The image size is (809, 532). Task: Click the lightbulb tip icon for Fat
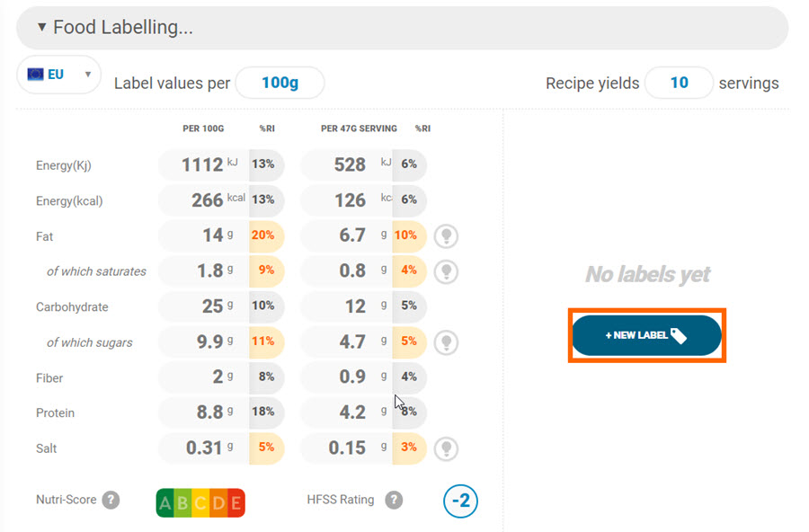click(x=446, y=236)
